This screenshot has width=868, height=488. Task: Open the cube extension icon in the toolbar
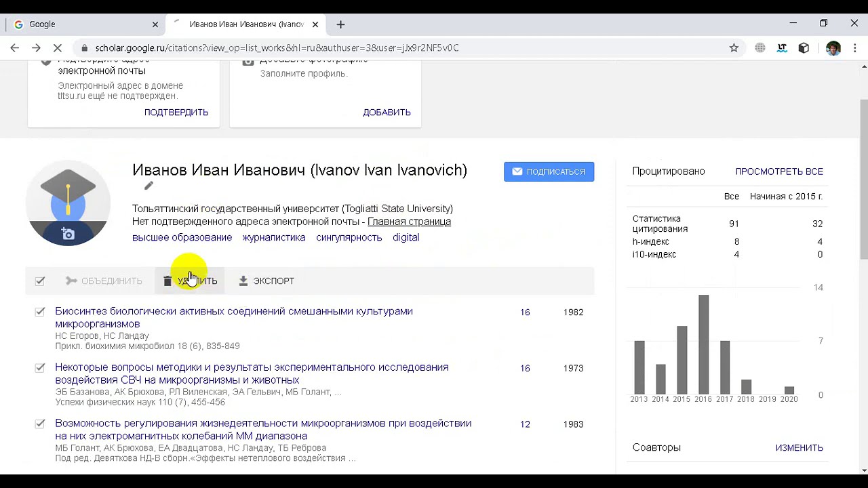pos(804,48)
